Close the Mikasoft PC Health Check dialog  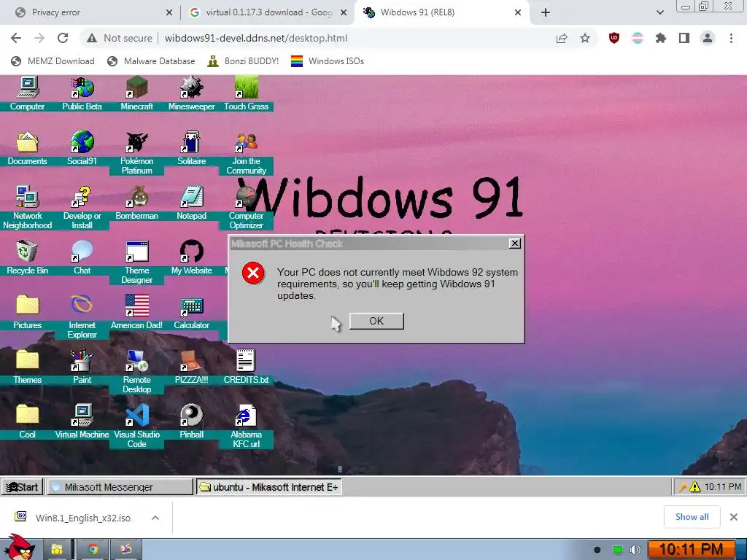514,244
